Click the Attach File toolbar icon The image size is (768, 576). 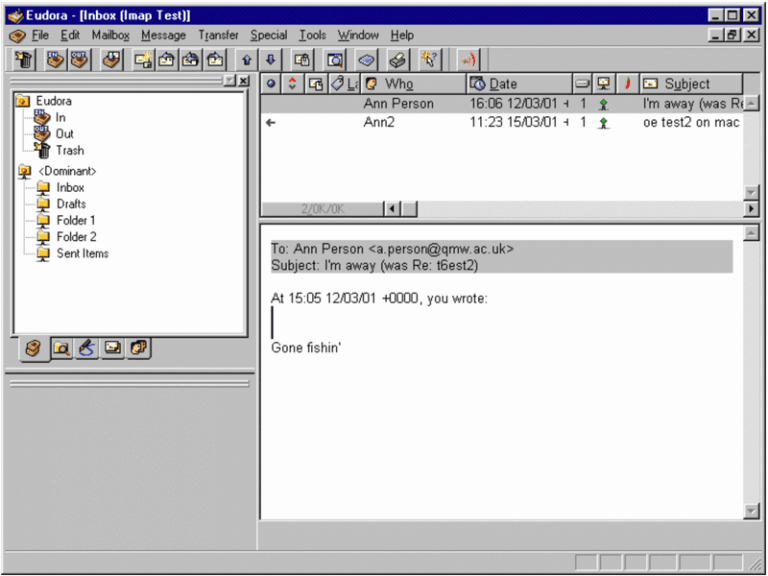click(302, 60)
